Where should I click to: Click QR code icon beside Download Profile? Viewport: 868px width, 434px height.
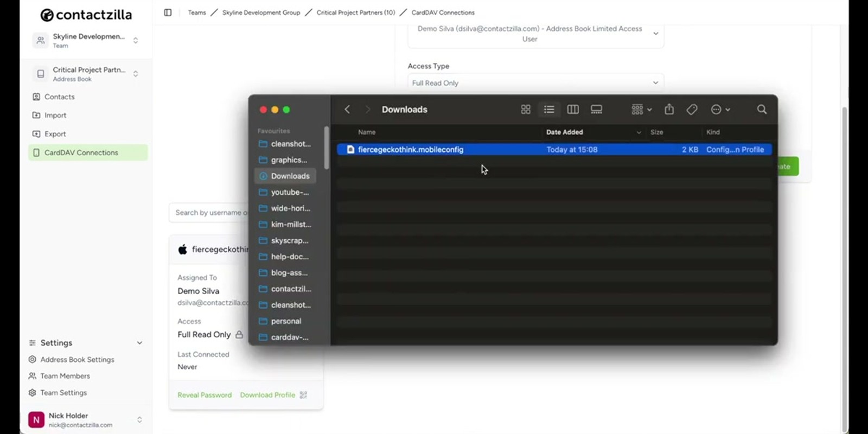(303, 395)
